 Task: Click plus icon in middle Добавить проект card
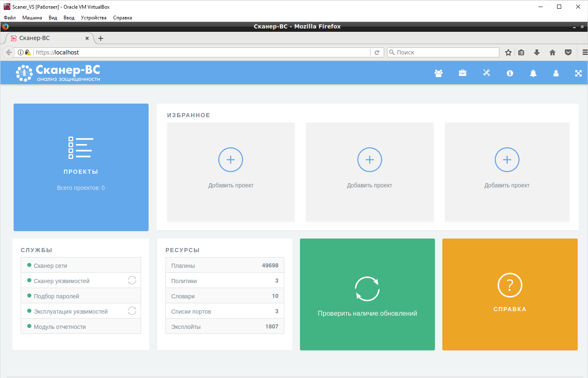click(x=370, y=160)
